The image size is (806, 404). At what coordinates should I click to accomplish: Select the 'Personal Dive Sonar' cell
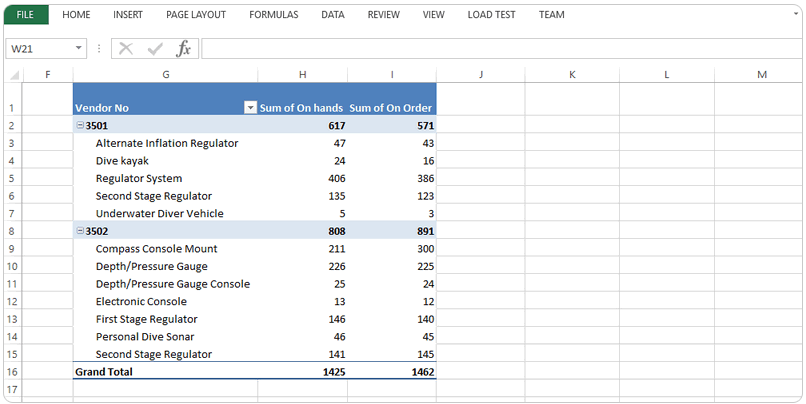click(166, 337)
